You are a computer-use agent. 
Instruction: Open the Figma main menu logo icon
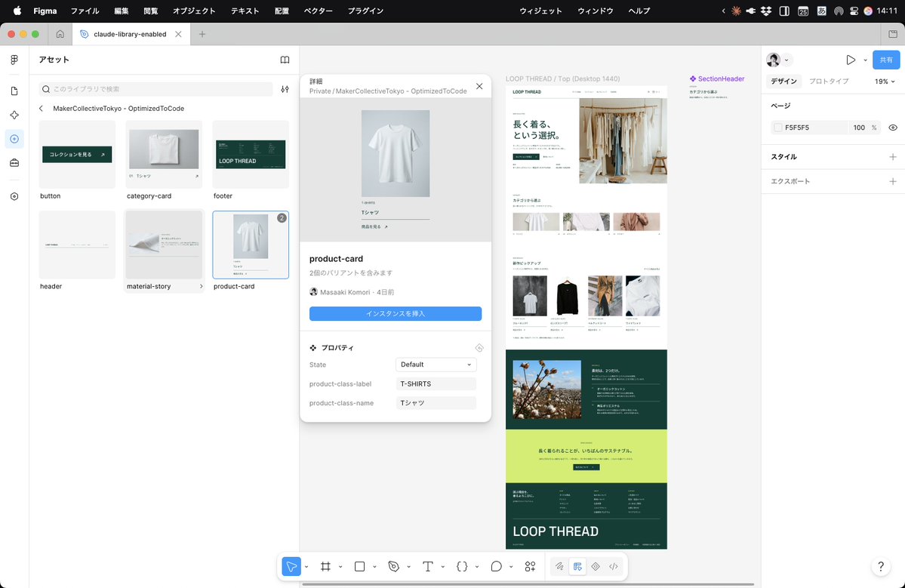(x=14, y=60)
